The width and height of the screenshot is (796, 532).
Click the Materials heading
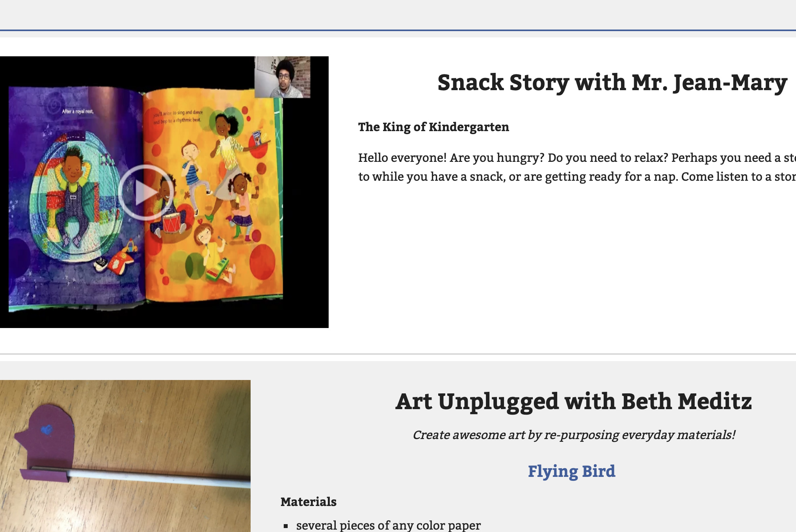tap(308, 502)
